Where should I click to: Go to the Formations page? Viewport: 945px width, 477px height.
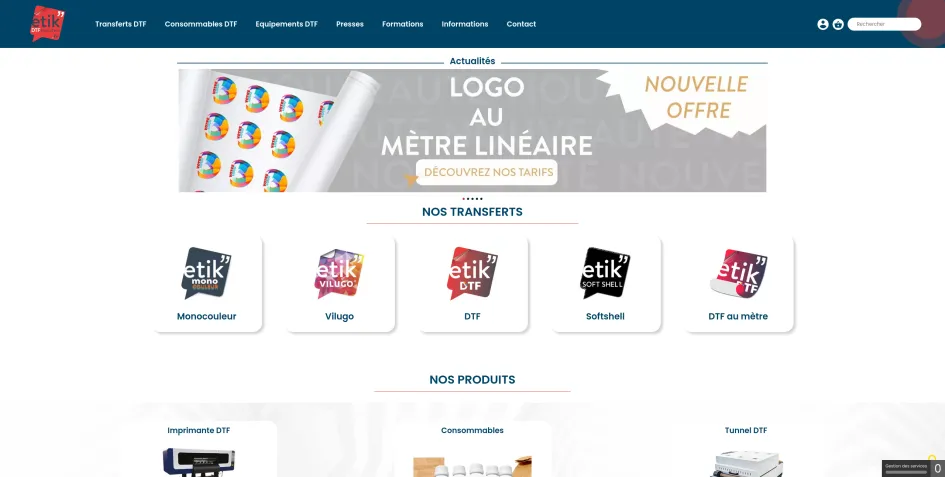click(x=403, y=24)
